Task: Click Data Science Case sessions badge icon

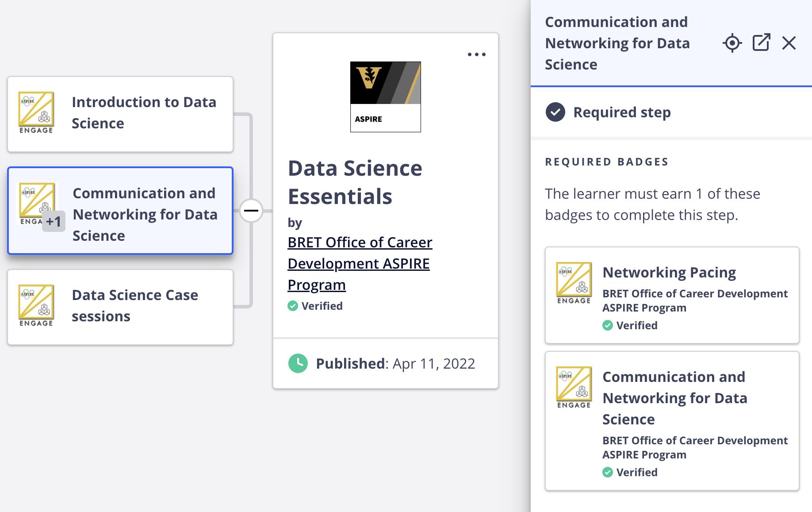Action: point(36,305)
